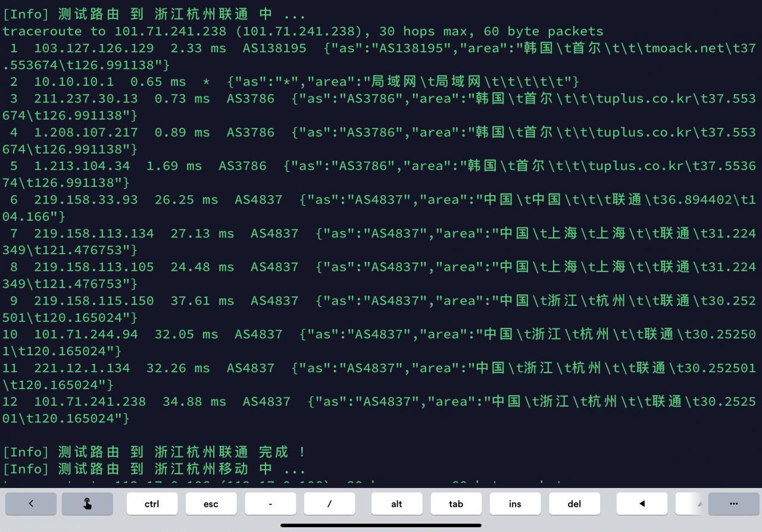Tap the left arrow key
Viewport: 762px width, 532px height.
(x=642, y=504)
